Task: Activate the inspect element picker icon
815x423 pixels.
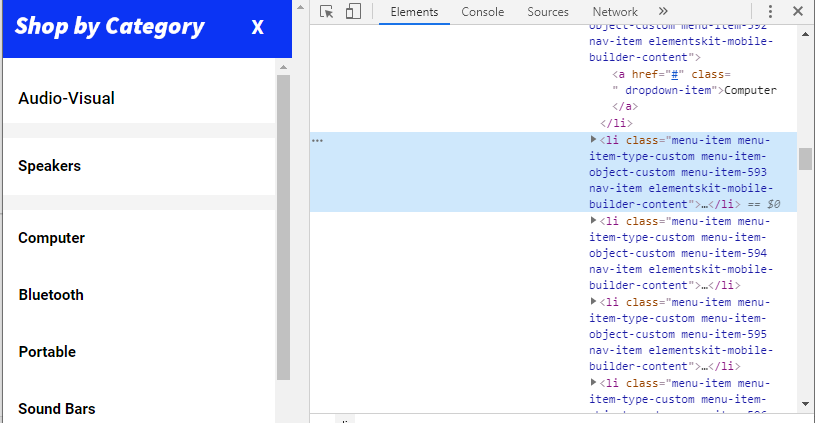Action: [x=326, y=11]
